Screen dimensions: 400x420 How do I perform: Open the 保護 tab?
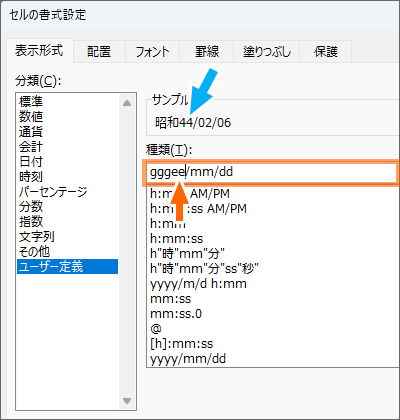pos(326,52)
